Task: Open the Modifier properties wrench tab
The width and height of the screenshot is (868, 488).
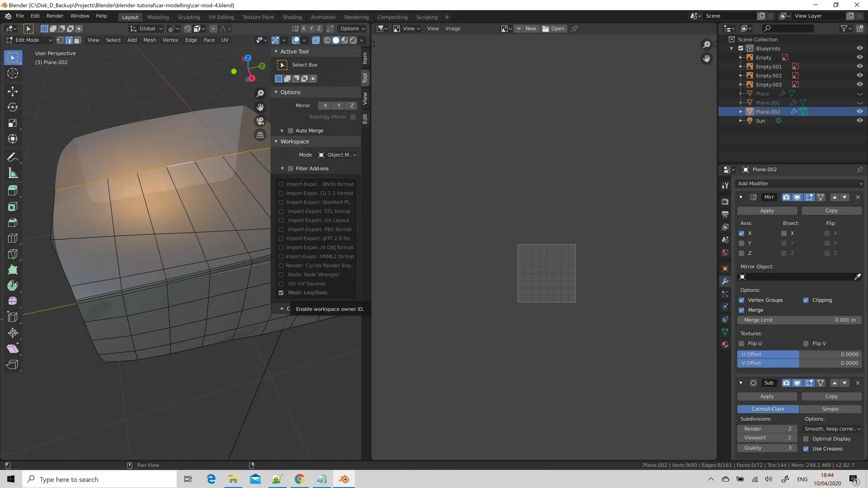Action: pos(725,281)
